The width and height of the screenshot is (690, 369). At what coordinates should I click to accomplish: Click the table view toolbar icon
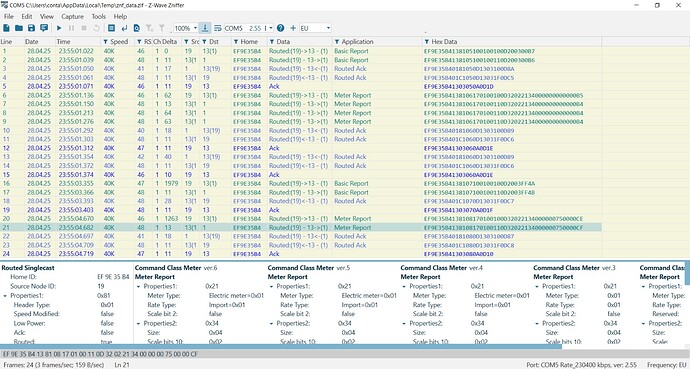[111, 28]
